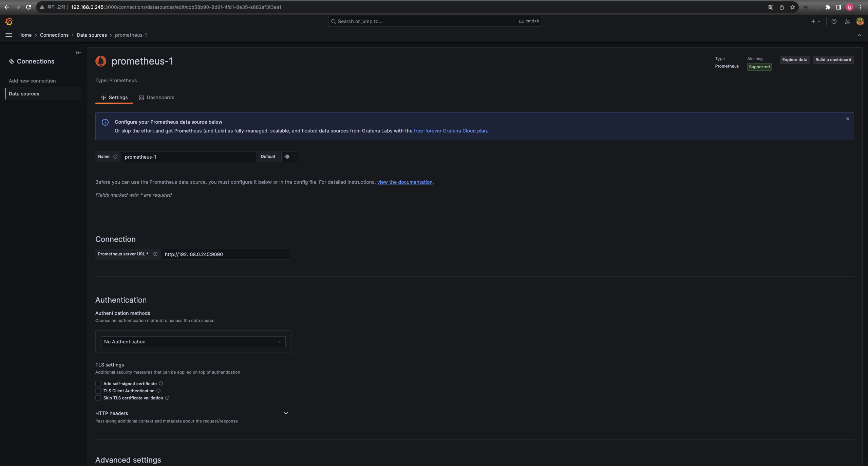Open the Grafana home logo
Image resolution: width=868 pixels, height=466 pixels.
(x=9, y=21)
